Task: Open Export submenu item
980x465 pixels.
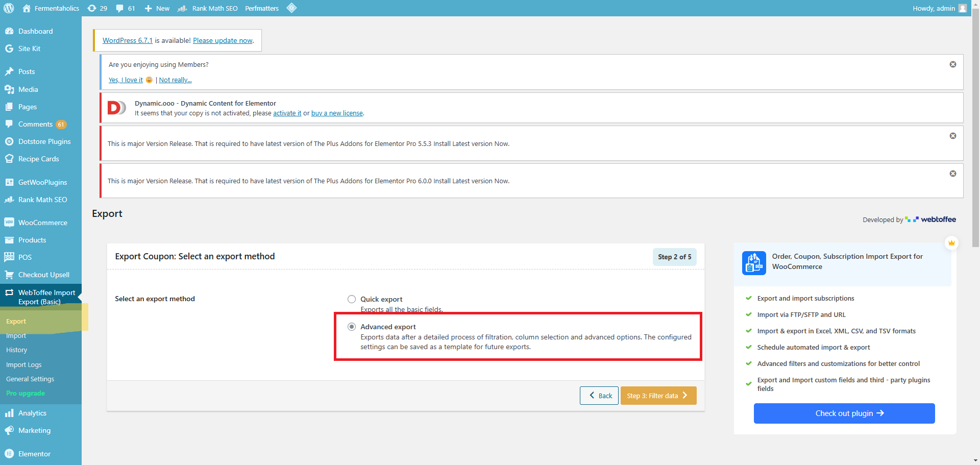Action: [16, 321]
